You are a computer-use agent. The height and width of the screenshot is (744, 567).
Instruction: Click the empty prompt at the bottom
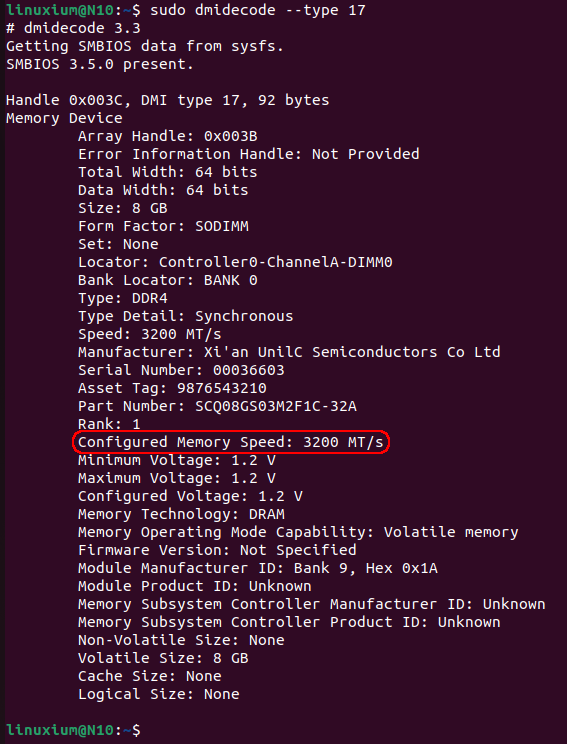click(x=74, y=730)
